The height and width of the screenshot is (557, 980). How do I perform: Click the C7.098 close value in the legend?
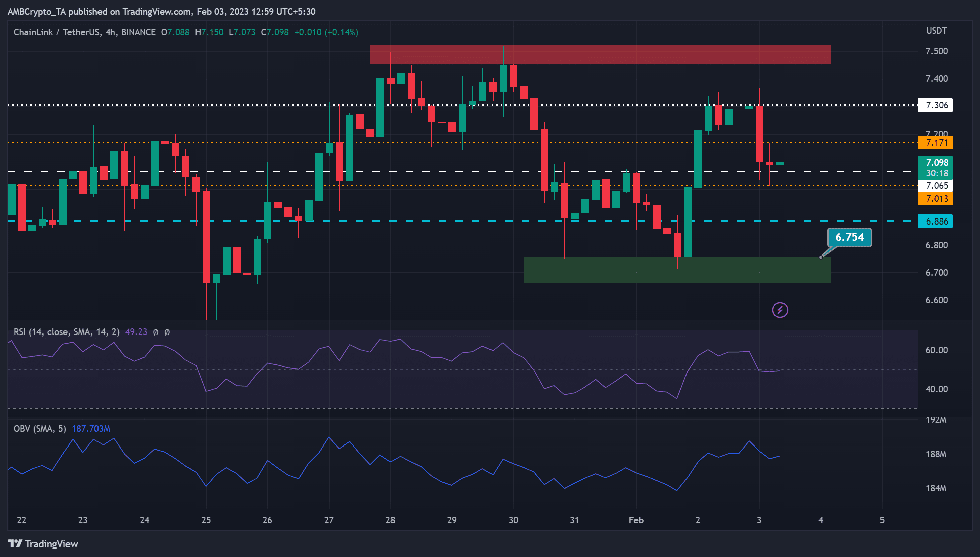pos(275,32)
